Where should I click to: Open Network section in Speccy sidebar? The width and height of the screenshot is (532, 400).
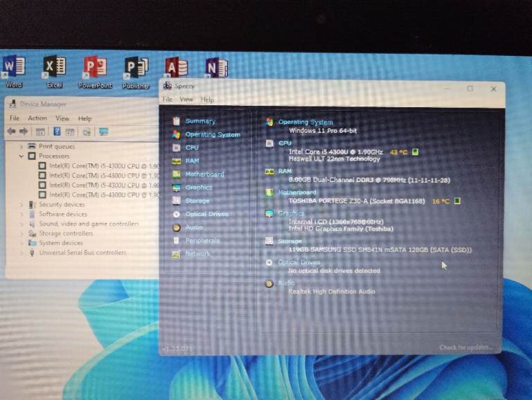(x=197, y=253)
